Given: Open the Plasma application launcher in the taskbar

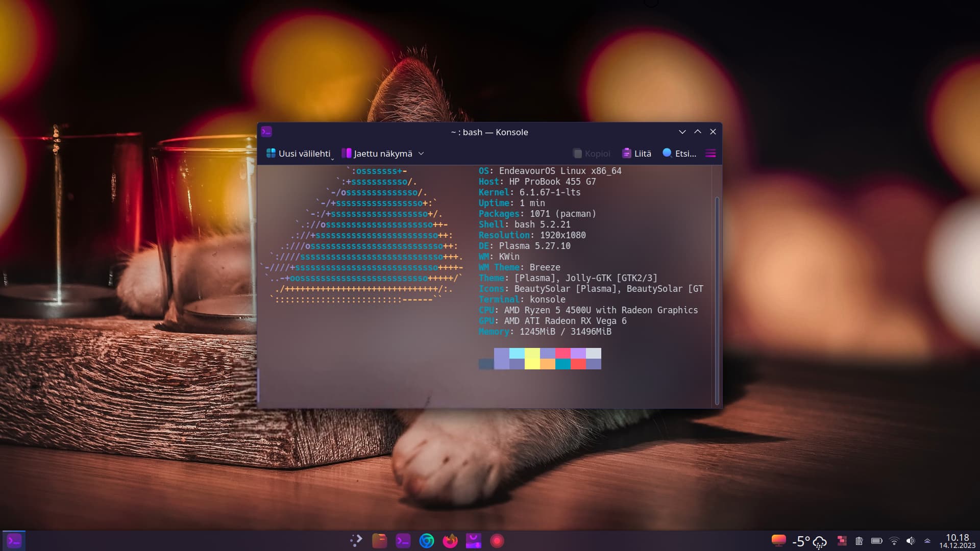Looking at the screenshot, I should 356,541.
